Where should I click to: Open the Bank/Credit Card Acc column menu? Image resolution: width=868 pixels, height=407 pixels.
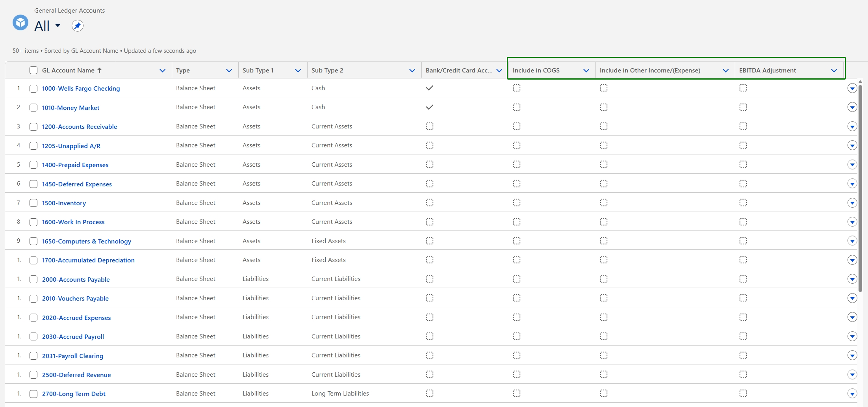pos(499,70)
